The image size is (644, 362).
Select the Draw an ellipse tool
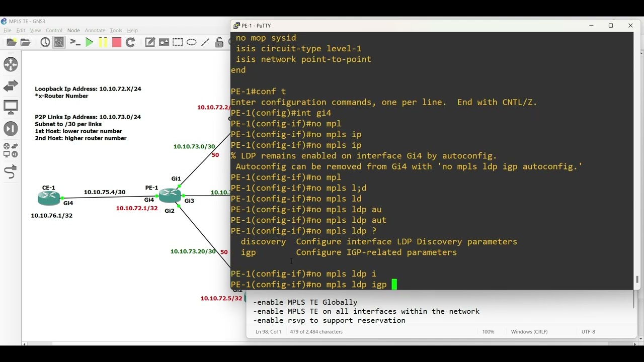pos(192,43)
